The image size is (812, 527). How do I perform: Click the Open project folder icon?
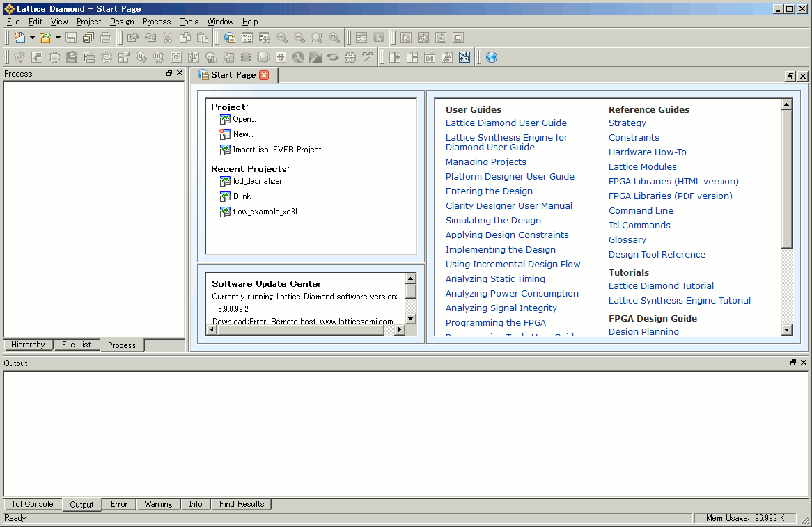click(x=45, y=38)
